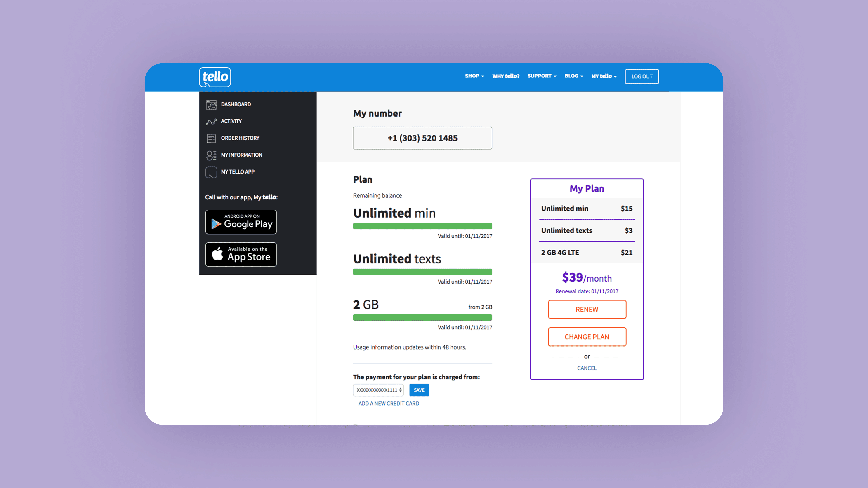
Task: Open the Google Play app badge
Action: click(x=241, y=222)
